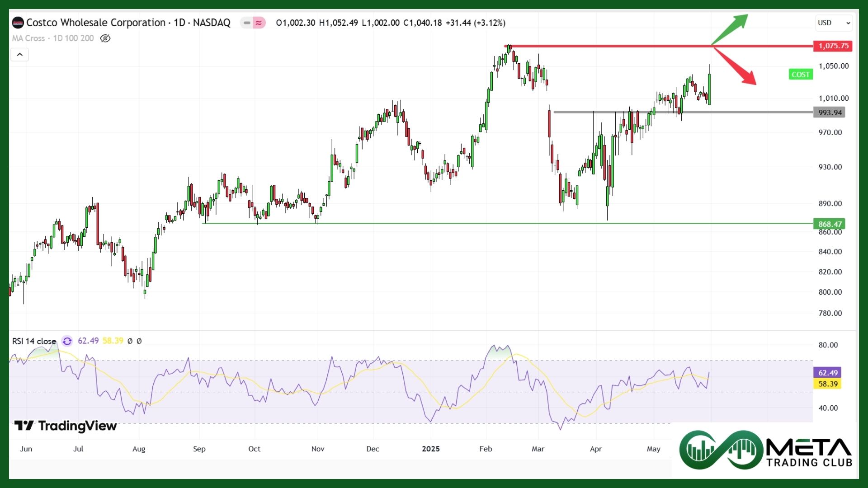The image size is (868, 488).
Task: Open the USD currency dropdown
Action: point(834,23)
